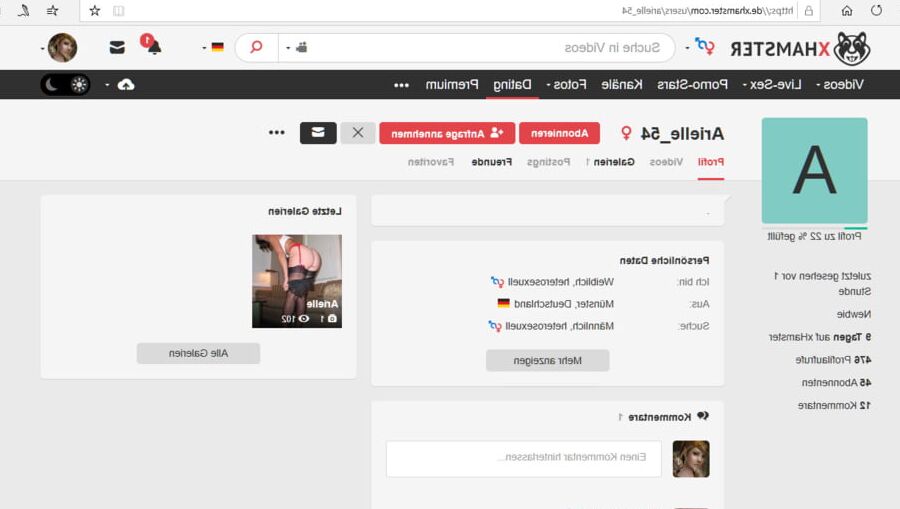Switch to the Freunde tab

491,162
